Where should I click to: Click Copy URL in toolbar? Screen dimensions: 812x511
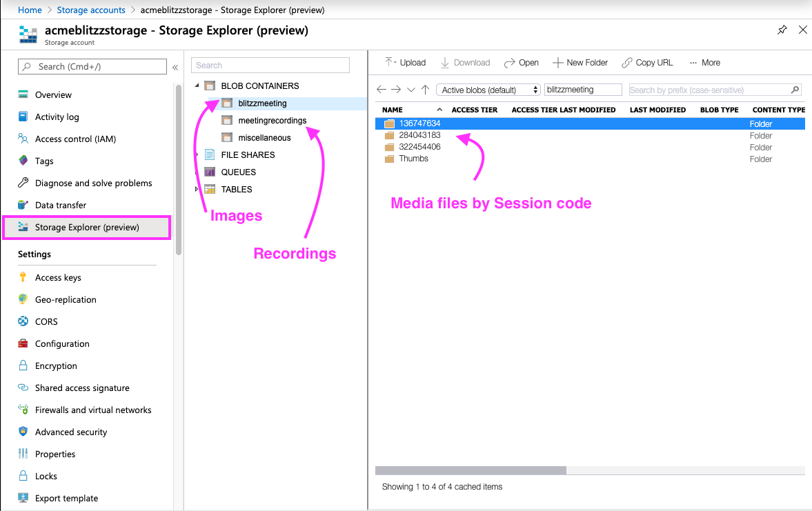coord(647,62)
